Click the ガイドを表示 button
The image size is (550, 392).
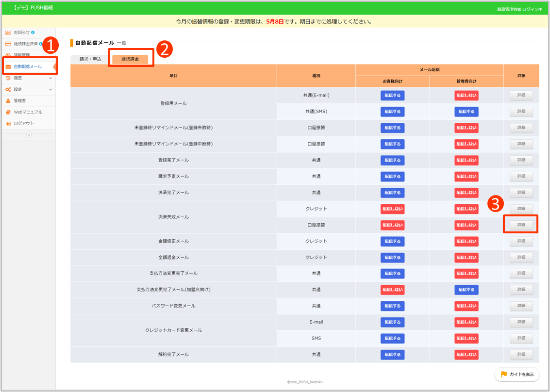517,375
